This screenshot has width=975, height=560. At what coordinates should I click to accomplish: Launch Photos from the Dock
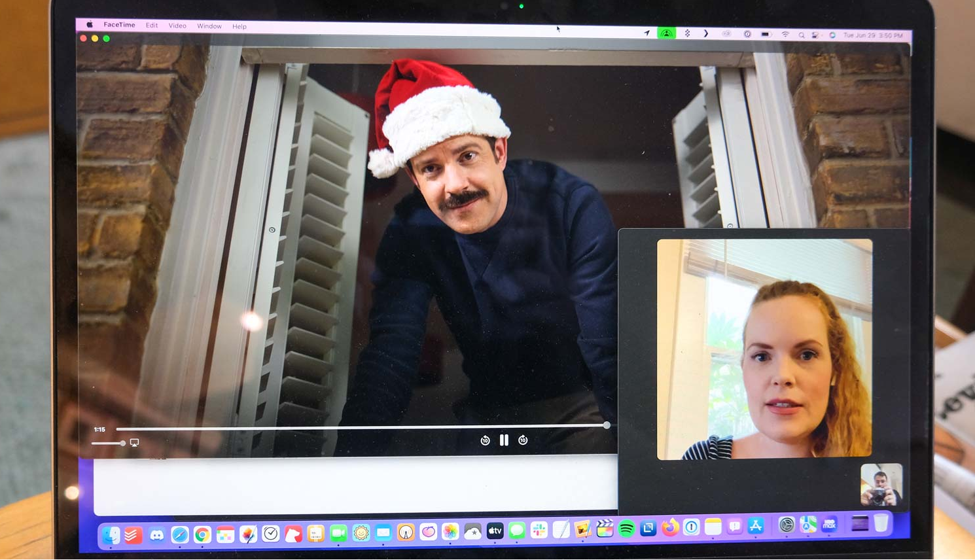[450, 532]
